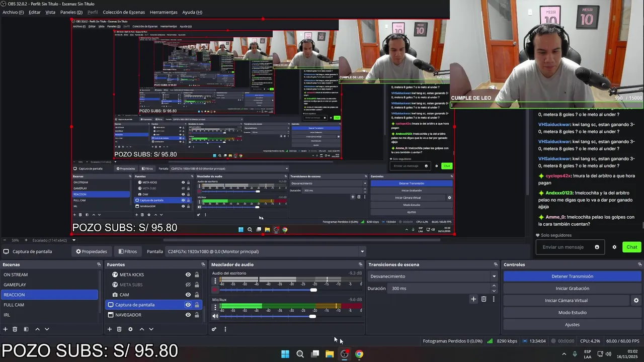The height and width of the screenshot is (362, 644).
Task: Click Iniciar Cámara Virtual button
Action: (x=567, y=300)
